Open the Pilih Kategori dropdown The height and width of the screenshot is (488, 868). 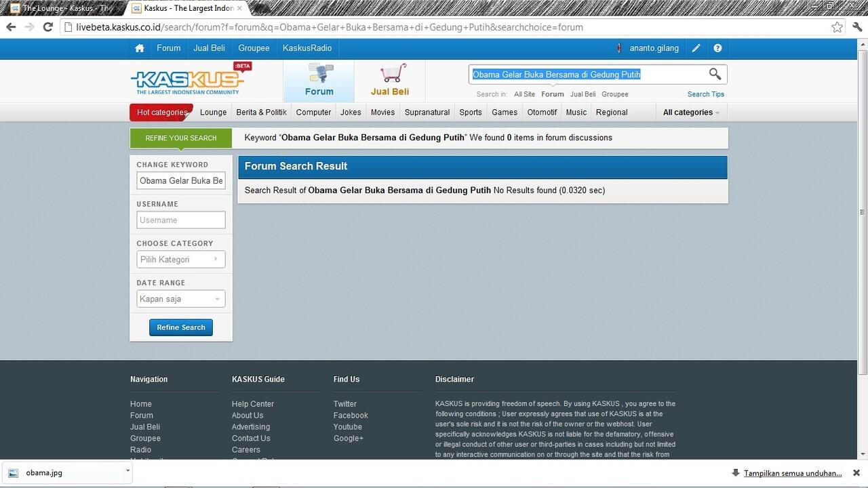(x=181, y=260)
